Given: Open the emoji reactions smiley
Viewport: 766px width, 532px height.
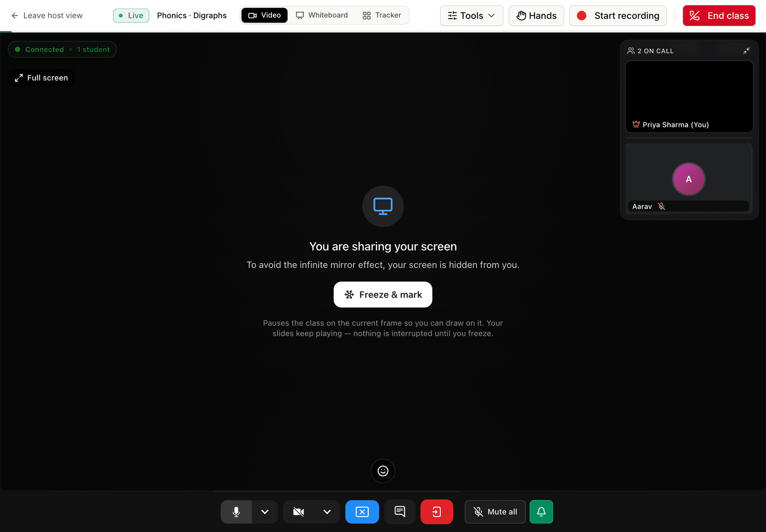Looking at the screenshot, I should pyautogui.click(x=383, y=471).
